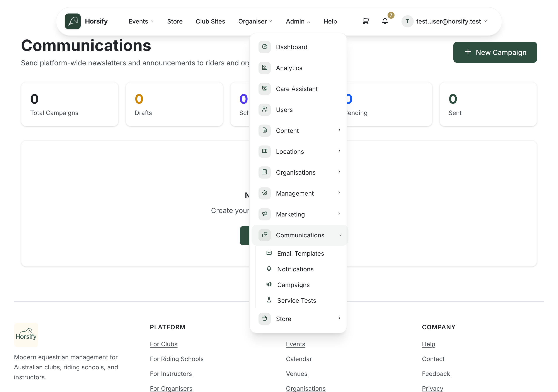Click the Email Templates envelope icon
558x392 pixels.
point(269,253)
